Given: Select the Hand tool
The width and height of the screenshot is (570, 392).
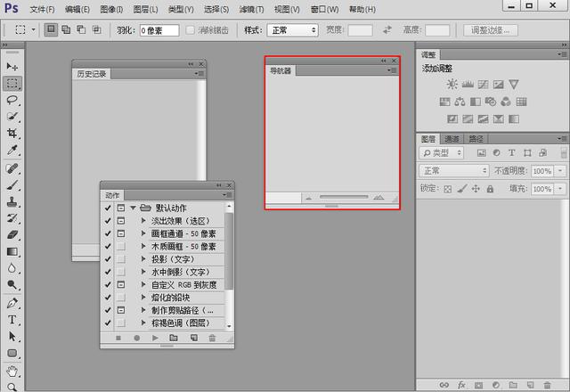Looking at the screenshot, I should tap(12, 372).
